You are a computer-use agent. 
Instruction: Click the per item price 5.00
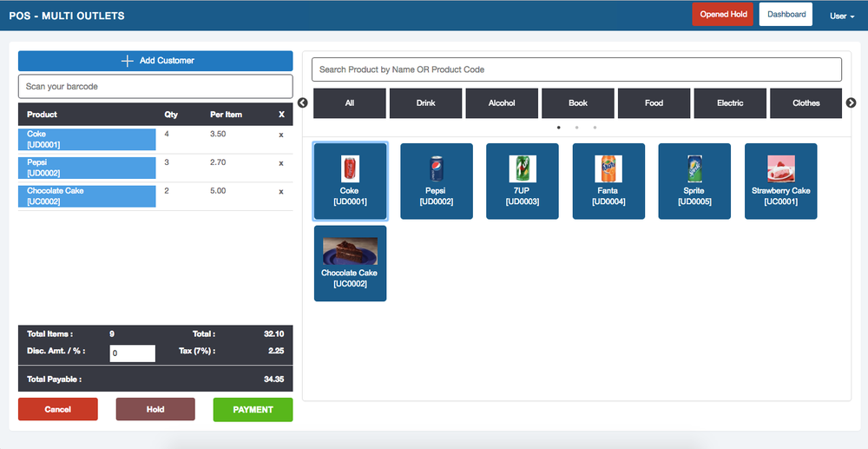coord(218,190)
